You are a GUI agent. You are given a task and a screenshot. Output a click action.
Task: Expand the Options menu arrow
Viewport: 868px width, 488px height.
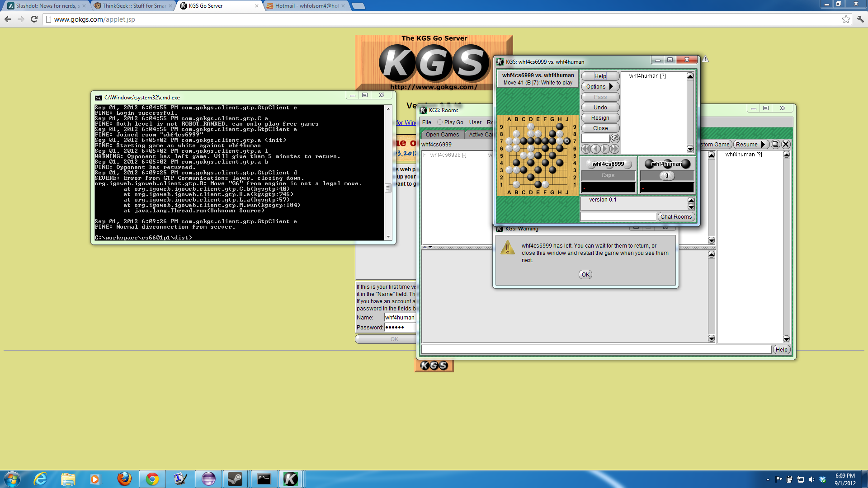[x=611, y=86]
